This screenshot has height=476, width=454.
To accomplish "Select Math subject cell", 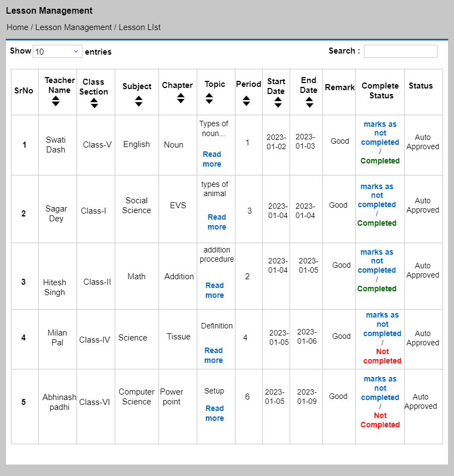I will pyautogui.click(x=137, y=277).
